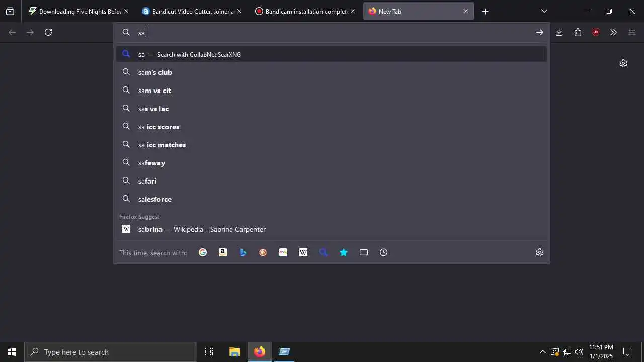Show more tools overflow chevrons
The width and height of the screenshot is (644, 362).
pyautogui.click(x=613, y=32)
